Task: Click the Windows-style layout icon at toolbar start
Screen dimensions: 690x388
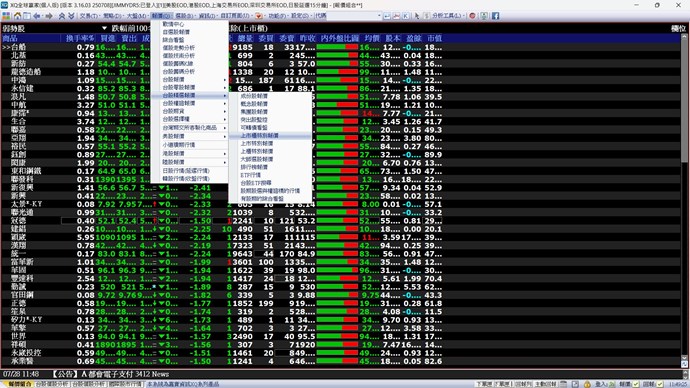Action: [6, 16]
